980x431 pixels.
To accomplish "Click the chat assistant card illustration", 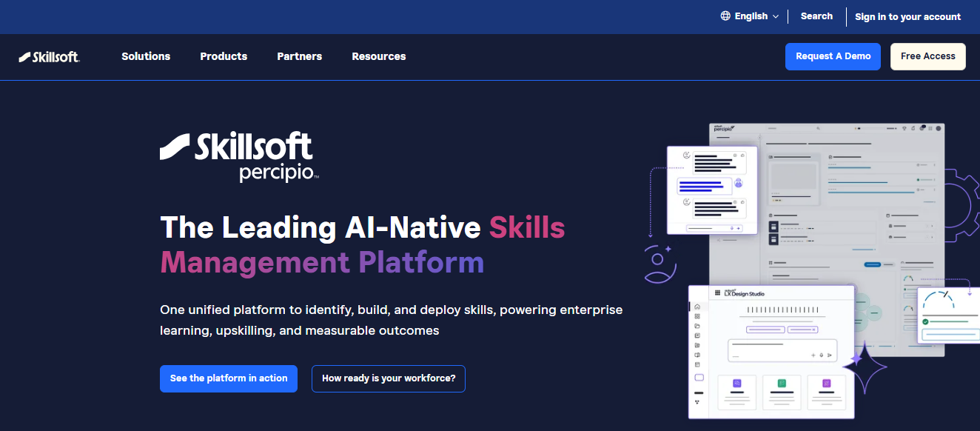I will click(712, 190).
